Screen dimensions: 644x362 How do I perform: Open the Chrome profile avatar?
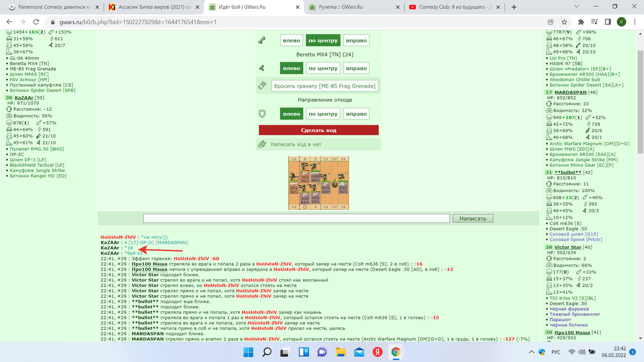coord(622,22)
